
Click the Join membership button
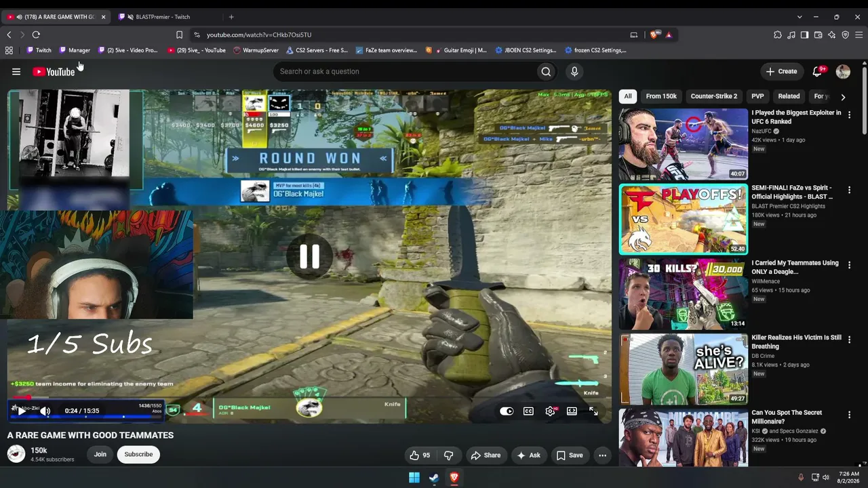tap(100, 454)
